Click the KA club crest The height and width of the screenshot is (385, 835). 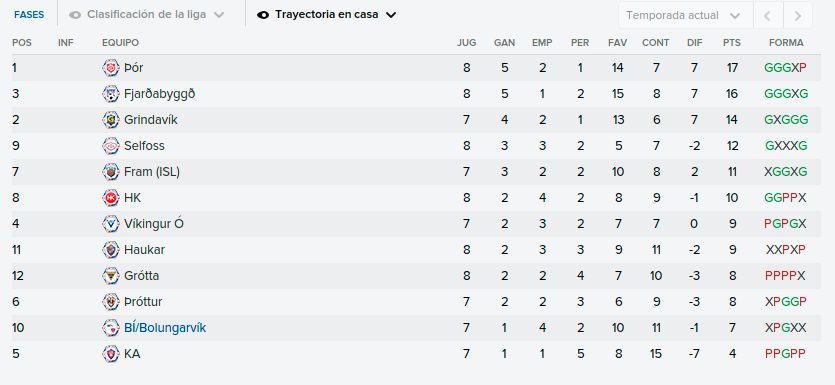pos(111,354)
